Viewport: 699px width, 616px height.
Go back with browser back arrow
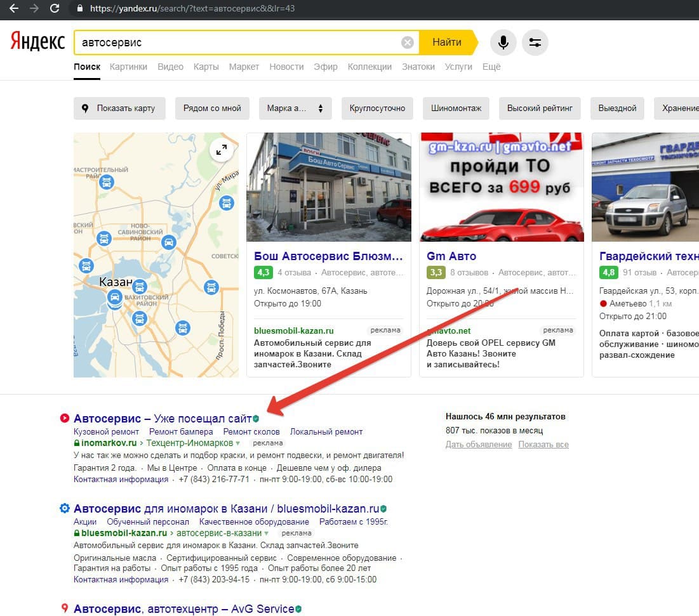tap(14, 8)
